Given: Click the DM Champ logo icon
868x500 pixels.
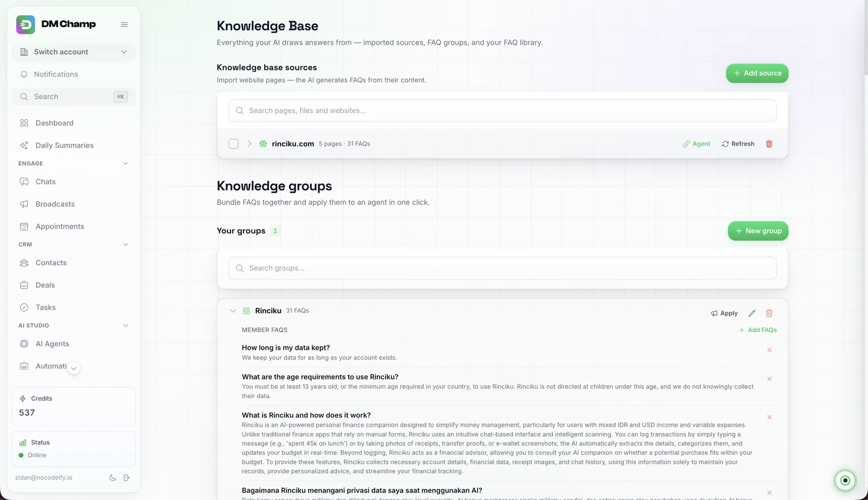Looking at the screenshot, I should [25, 24].
